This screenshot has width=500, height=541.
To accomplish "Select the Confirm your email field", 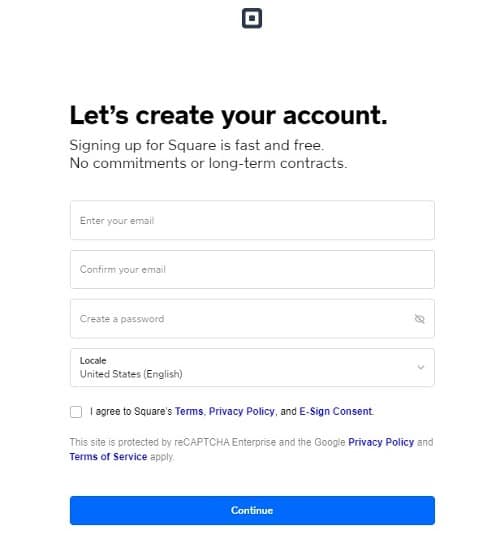I will (x=252, y=269).
